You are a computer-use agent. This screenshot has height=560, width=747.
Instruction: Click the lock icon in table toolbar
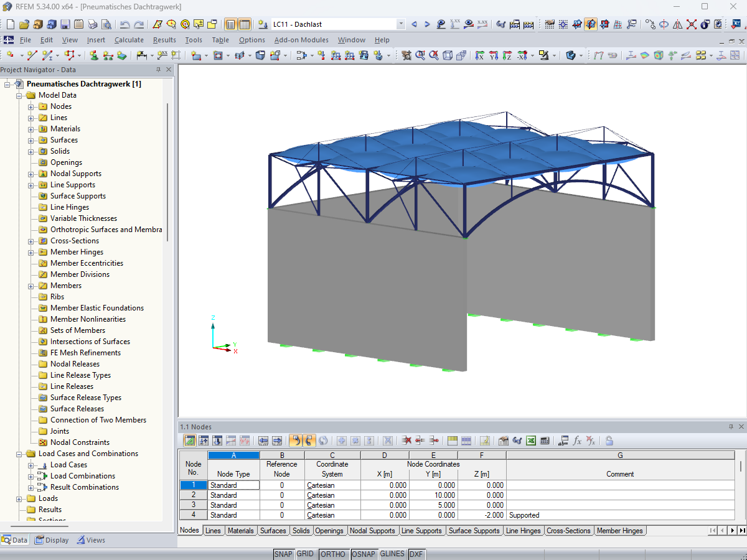pos(609,441)
